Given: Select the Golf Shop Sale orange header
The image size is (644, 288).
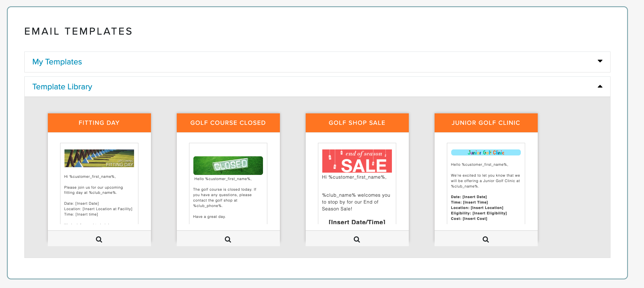Looking at the screenshot, I should click(x=357, y=123).
